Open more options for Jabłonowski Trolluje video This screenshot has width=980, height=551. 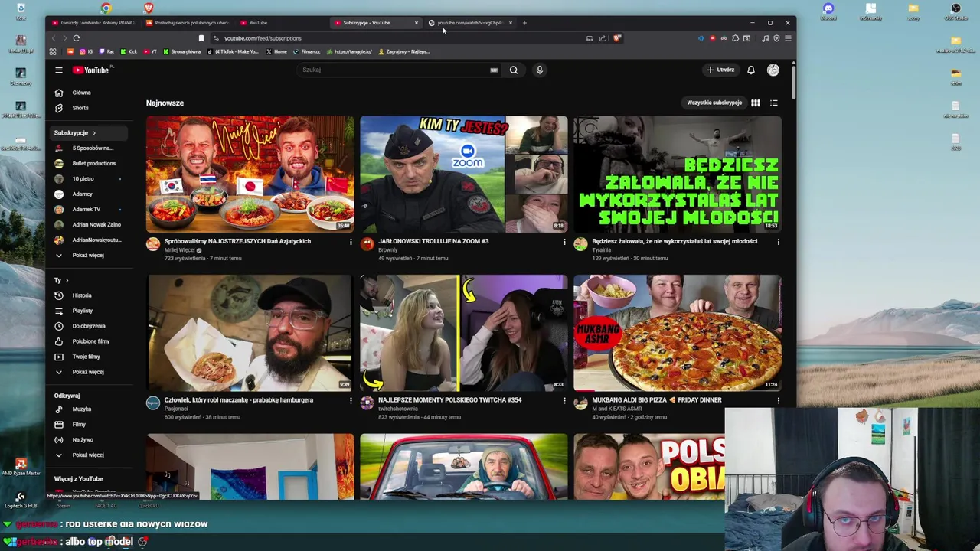[x=564, y=242]
